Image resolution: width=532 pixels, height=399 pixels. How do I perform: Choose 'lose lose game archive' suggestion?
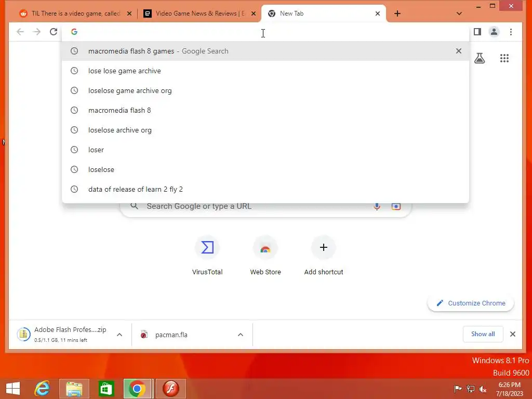265,71
